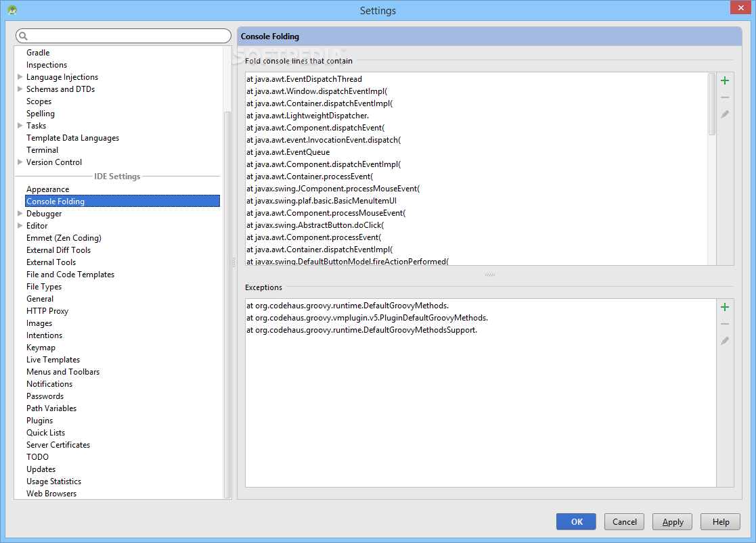
Task: Select External Tools item
Action: click(x=51, y=262)
